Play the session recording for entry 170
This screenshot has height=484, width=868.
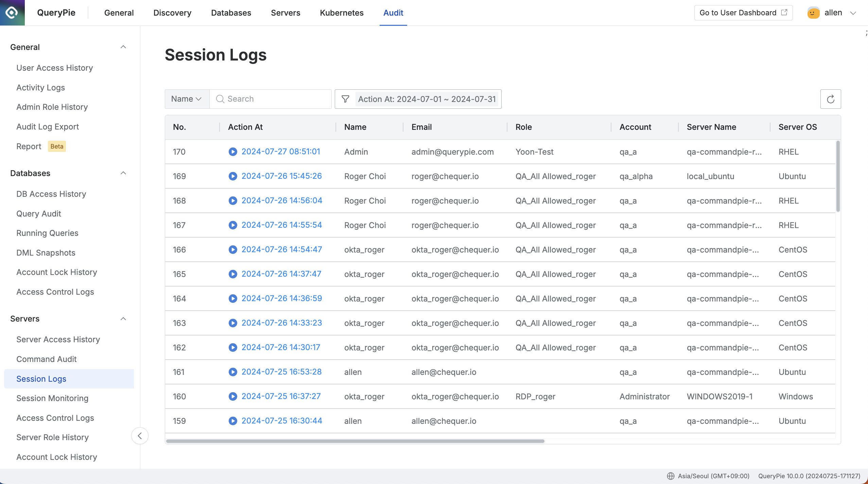click(x=233, y=152)
